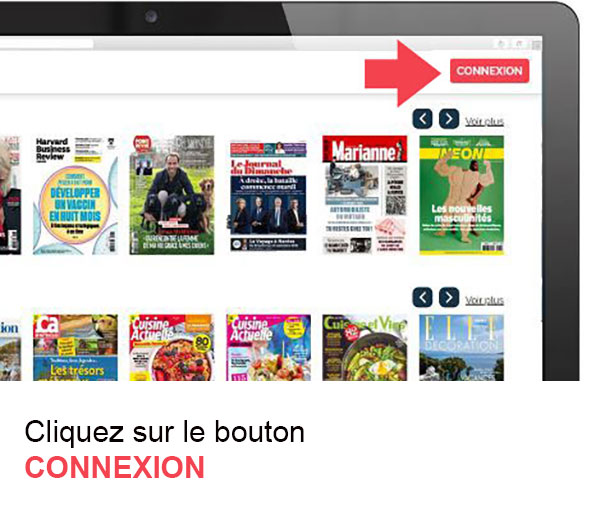Show next magazines in the top row

[x=449, y=119]
